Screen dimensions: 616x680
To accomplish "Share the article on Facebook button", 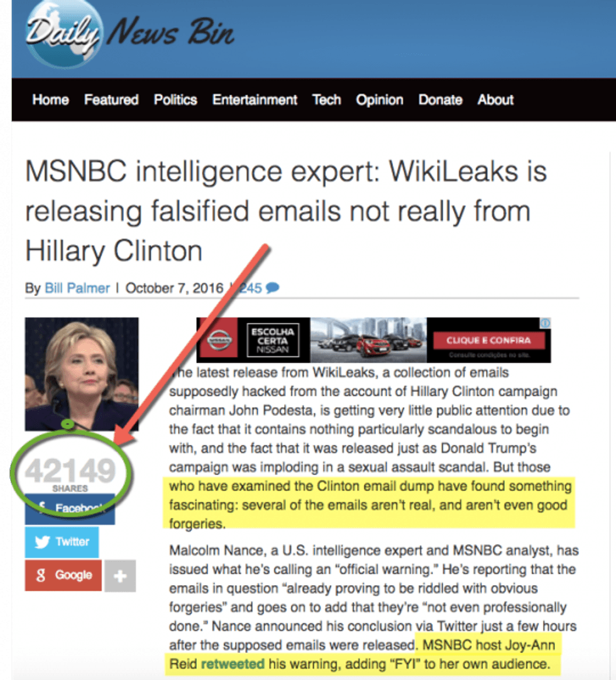I will click(x=70, y=508).
